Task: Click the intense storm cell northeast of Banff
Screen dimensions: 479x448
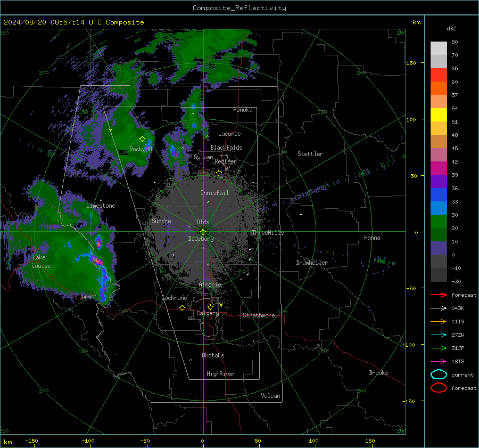Action: (x=97, y=260)
